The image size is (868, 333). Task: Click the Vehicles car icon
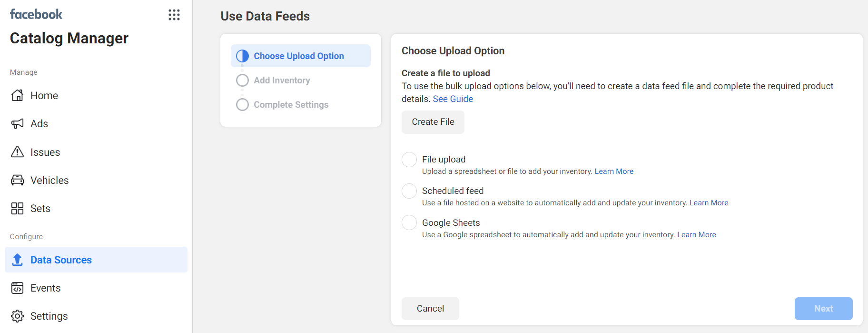coord(17,180)
